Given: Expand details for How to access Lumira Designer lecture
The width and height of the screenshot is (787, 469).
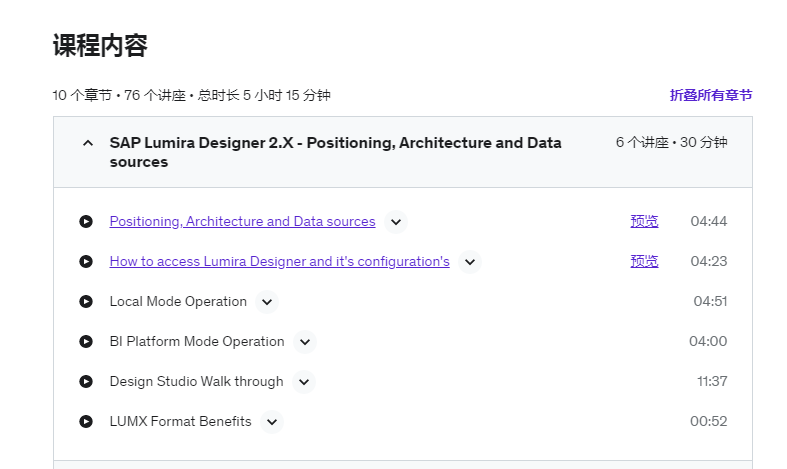Looking at the screenshot, I should [x=470, y=262].
